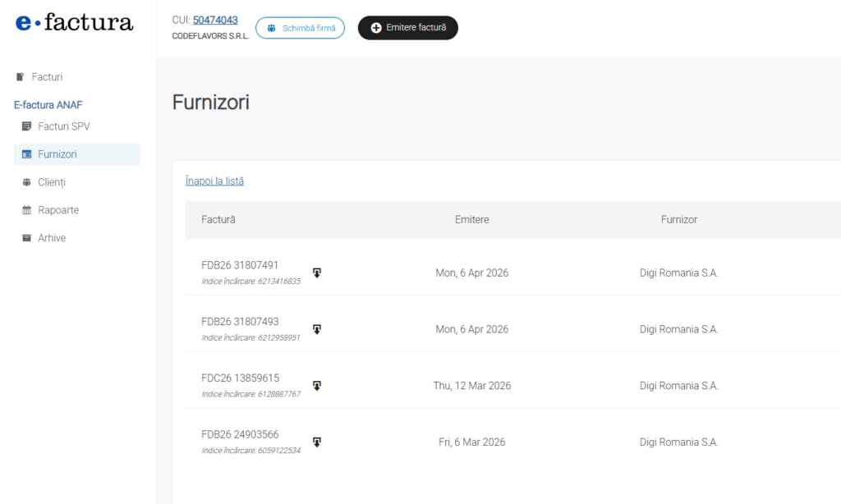This screenshot has width=841, height=504.
Task: Click the e-factura logo
Action: [x=74, y=23]
